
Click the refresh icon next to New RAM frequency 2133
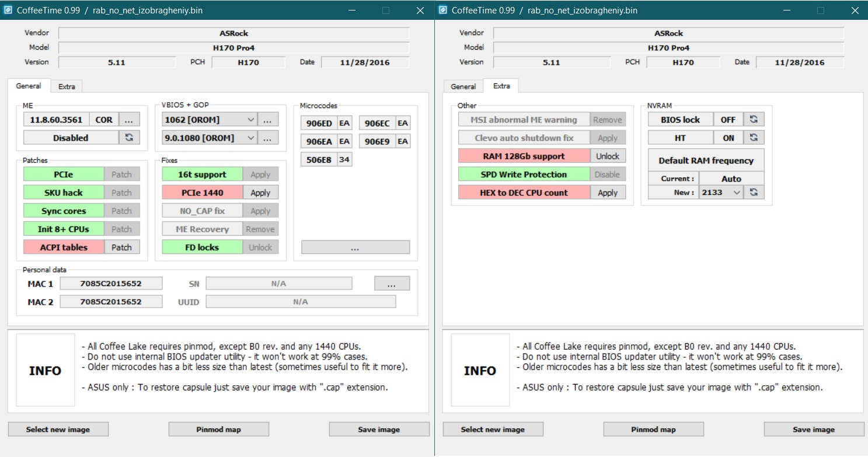click(x=754, y=192)
